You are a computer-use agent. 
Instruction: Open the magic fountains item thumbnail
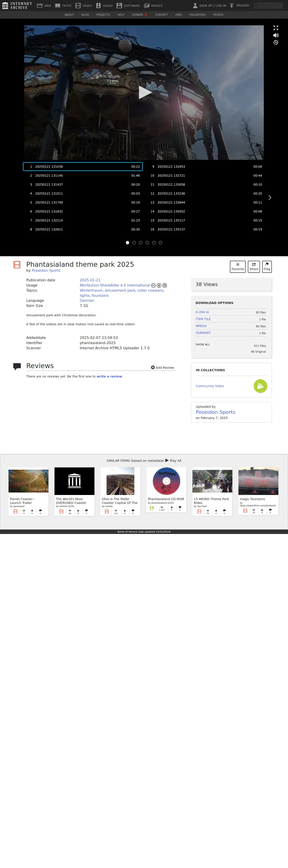tap(258, 481)
